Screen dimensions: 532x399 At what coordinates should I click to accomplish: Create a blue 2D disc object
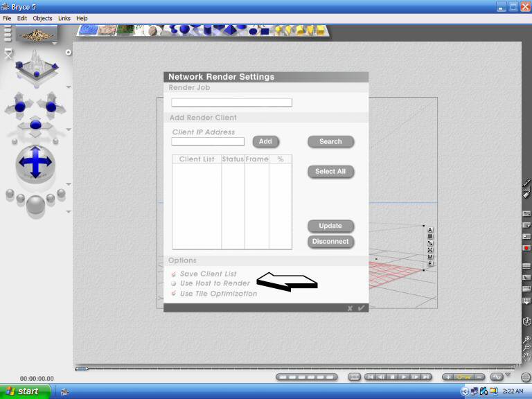[253, 32]
